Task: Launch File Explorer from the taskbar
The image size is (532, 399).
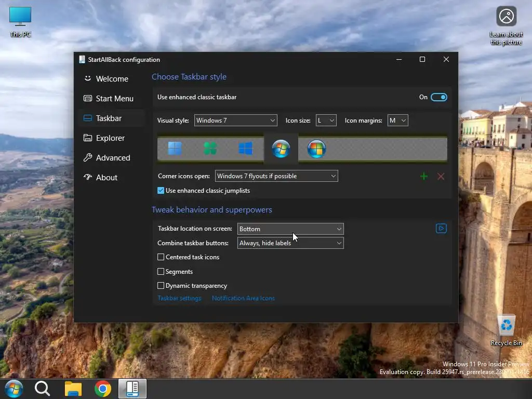Action: tap(73, 389)
